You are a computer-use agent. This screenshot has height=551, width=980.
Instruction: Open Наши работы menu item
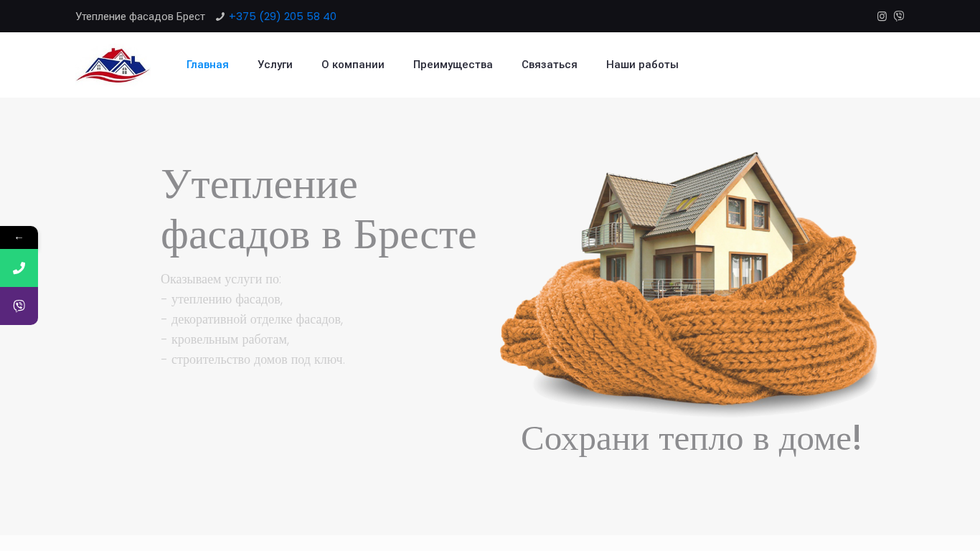point(642,65)
